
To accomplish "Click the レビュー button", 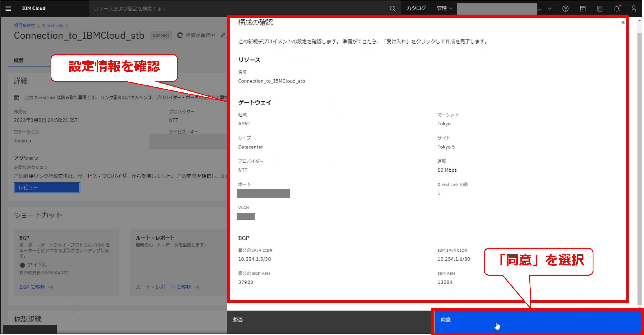I will point(47,188).
